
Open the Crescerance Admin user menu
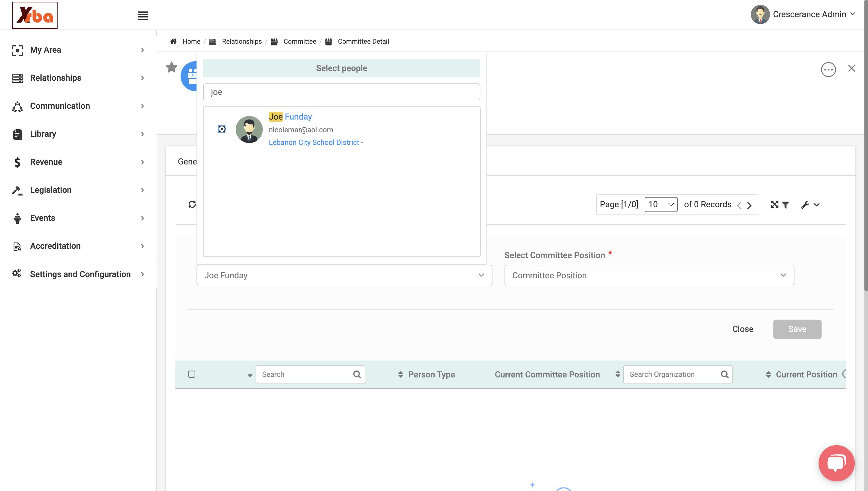(804, 14)
